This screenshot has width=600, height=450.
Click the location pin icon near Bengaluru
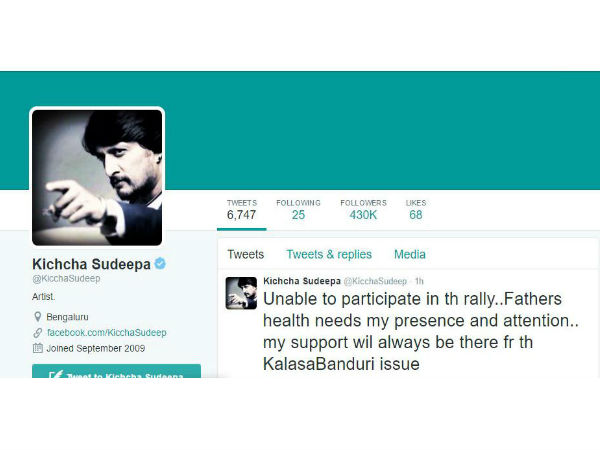(38, 317)
